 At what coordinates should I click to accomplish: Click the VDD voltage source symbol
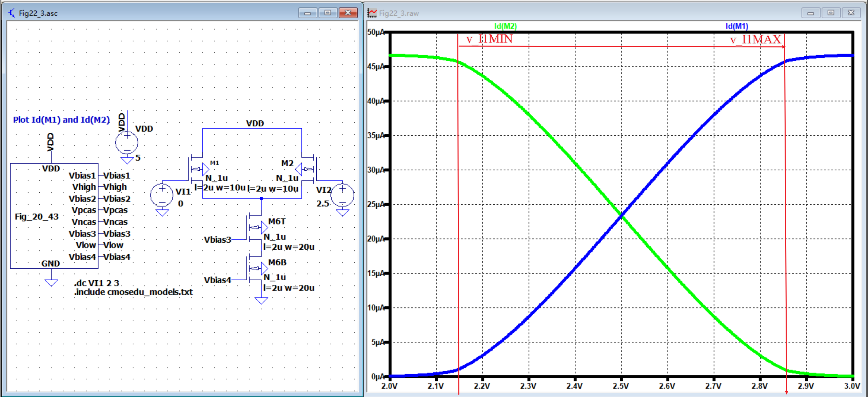(x=126, y=143)
